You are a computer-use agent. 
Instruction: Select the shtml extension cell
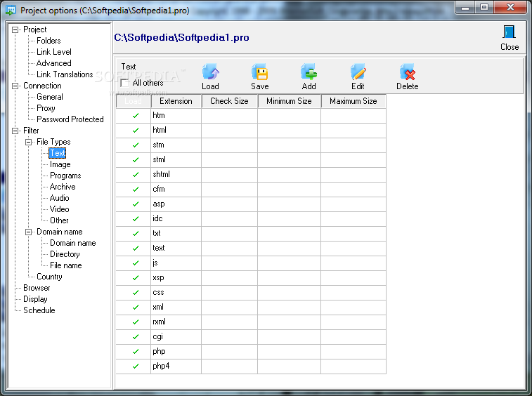(176, 175)
